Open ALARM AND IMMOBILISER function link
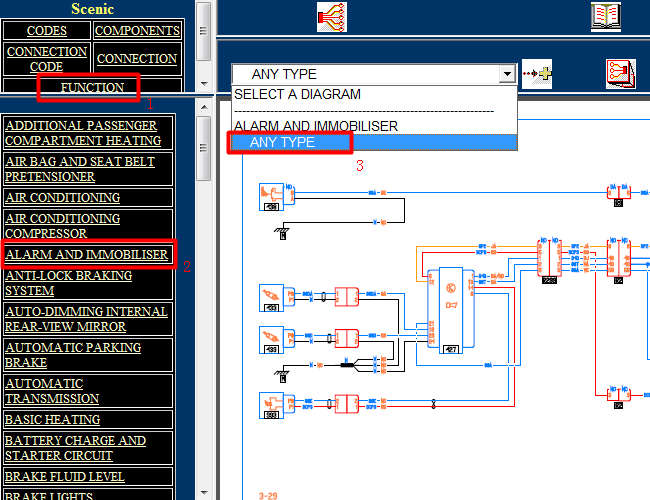Screen dimensions: 650x500 coord(87,255)
